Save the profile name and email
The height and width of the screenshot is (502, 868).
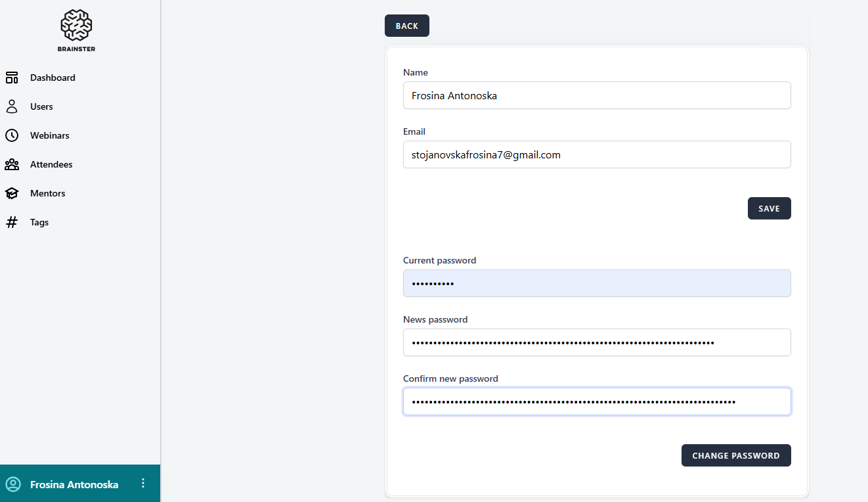tap(769, 208)
